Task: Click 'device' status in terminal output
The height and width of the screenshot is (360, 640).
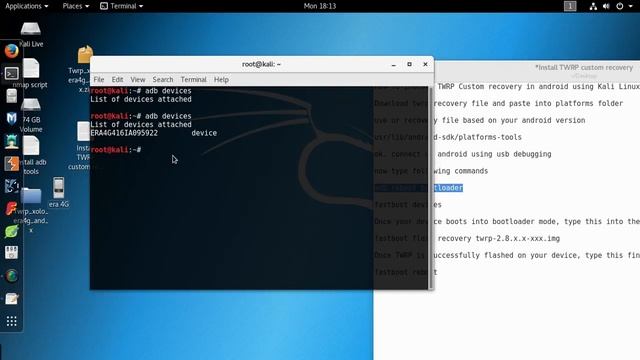Action: coord(204,133)
